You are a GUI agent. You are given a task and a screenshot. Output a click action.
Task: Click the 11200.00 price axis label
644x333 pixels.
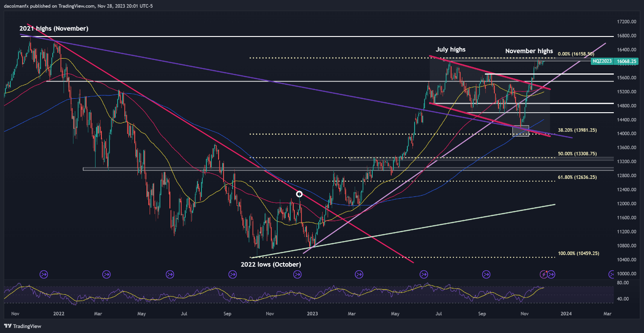click(x=627, y=232)
